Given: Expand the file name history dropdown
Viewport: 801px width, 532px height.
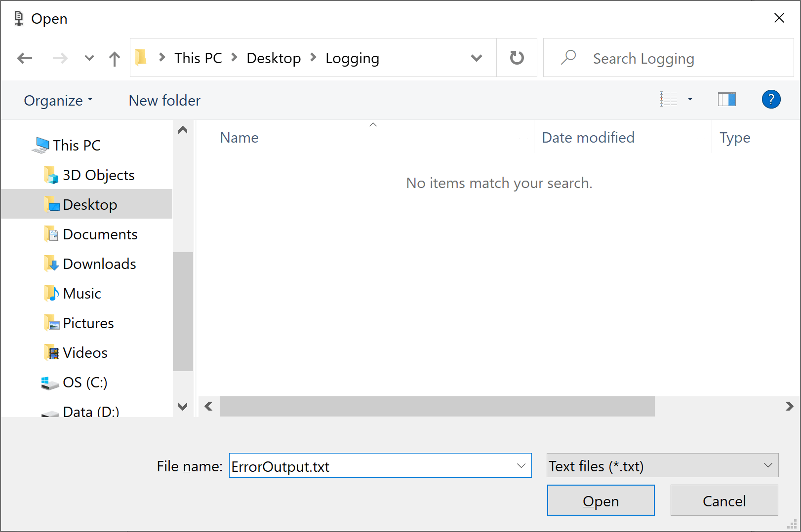Looking at the screenshot, I should 521,465.
